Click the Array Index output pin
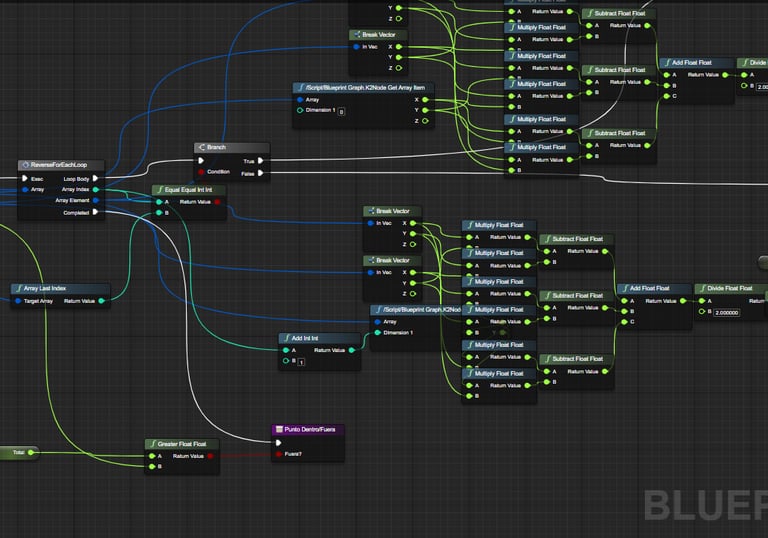 coord(96,190)
